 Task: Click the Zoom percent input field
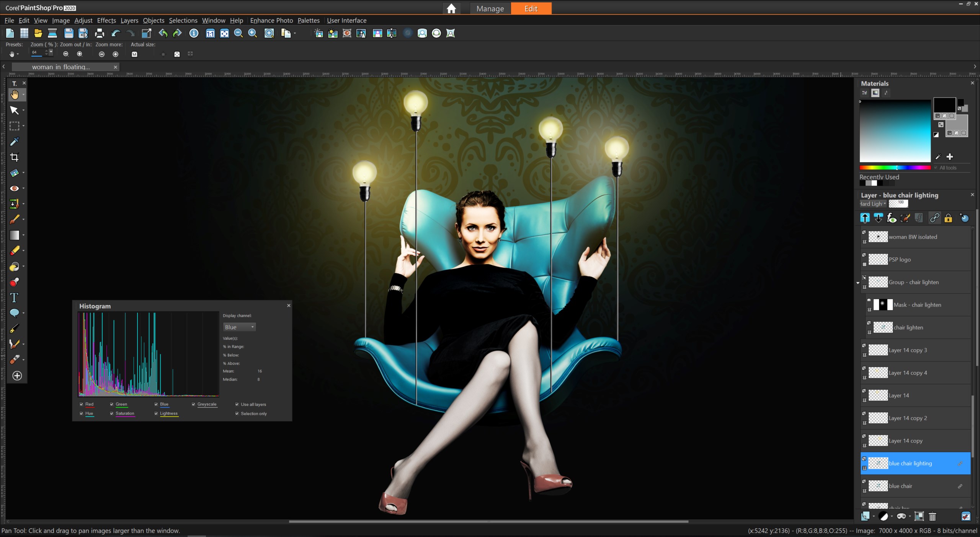37,52
